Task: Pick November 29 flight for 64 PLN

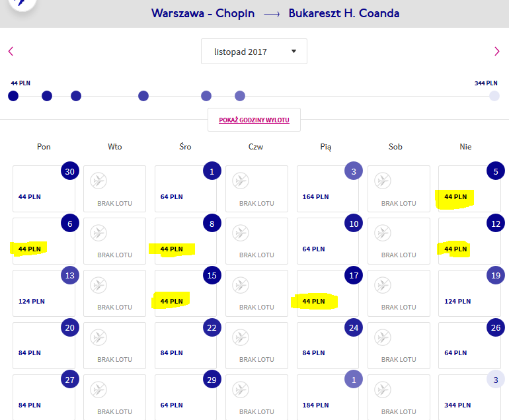Action: [186, 398]
